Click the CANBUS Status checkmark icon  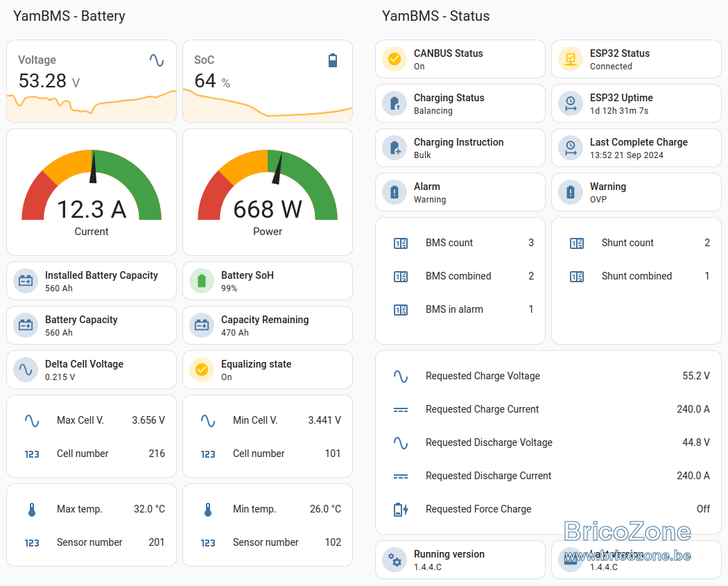pos(395,59)
